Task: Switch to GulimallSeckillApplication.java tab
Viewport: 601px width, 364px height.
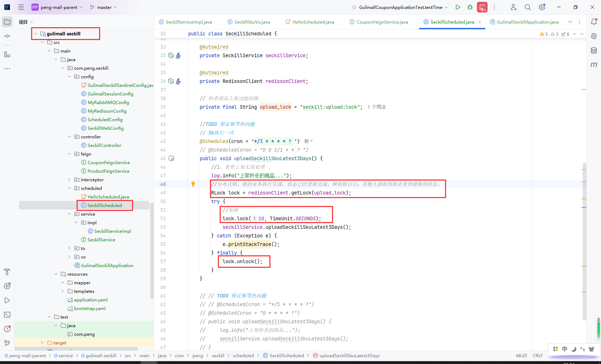Action: 524,22
